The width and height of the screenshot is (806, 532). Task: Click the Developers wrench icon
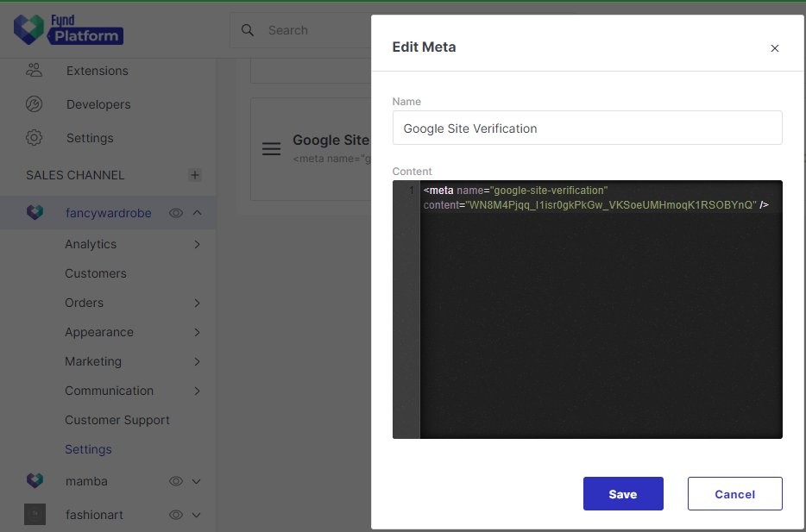34,104
